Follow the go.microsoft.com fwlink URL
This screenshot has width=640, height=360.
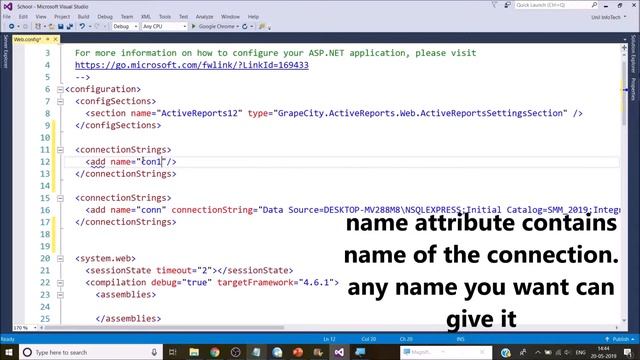pos(191,65)
